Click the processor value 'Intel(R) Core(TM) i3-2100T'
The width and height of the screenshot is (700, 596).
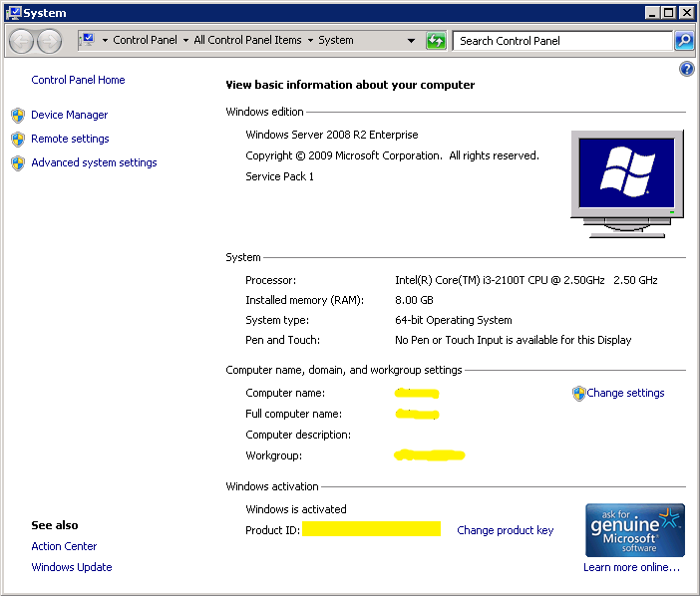pyautogui.click(x=460, y=280)
